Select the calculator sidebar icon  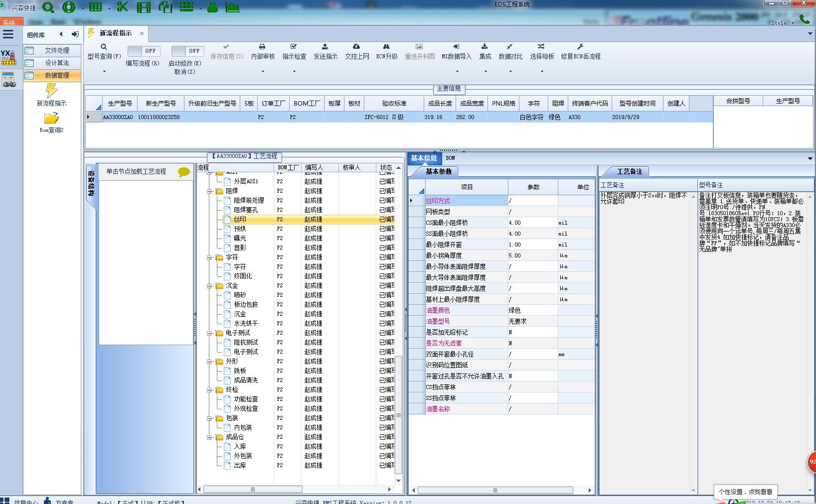pos(8,80)
